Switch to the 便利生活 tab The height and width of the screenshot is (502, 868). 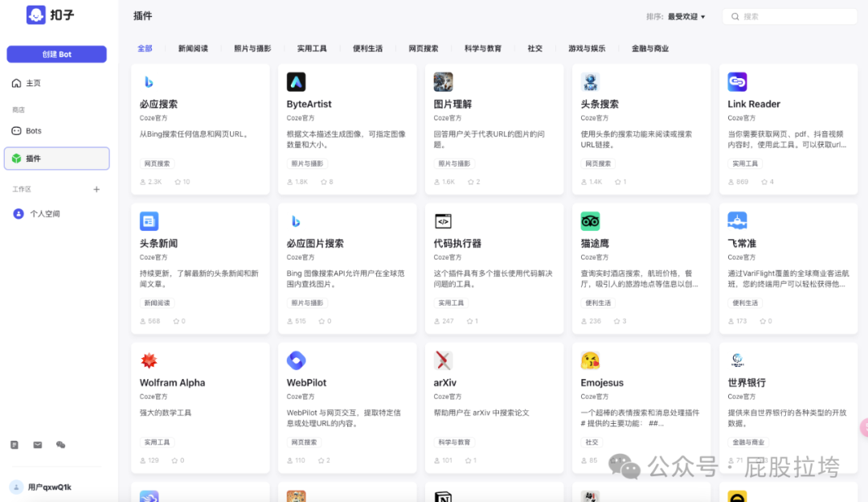coord(367,49)
